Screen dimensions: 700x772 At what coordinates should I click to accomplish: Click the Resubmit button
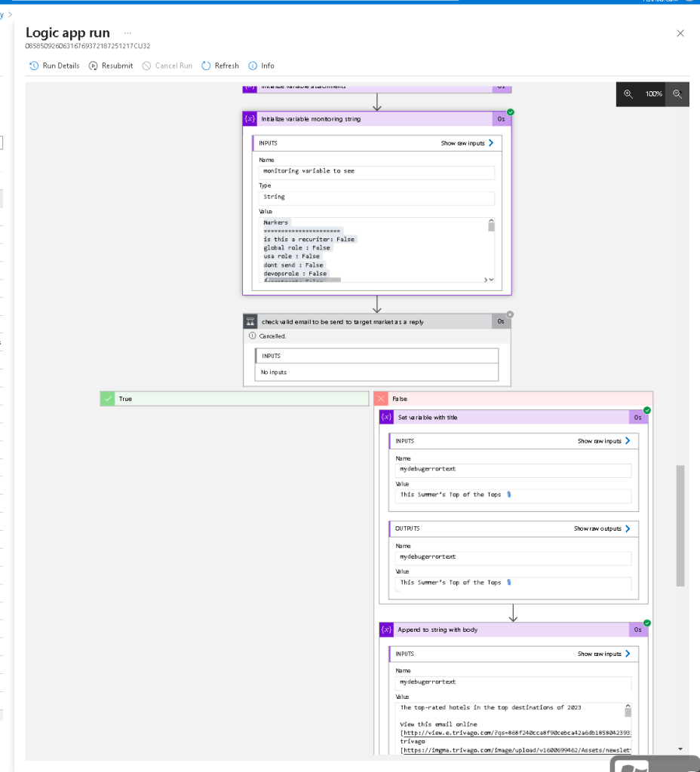(x=111, y=66)
